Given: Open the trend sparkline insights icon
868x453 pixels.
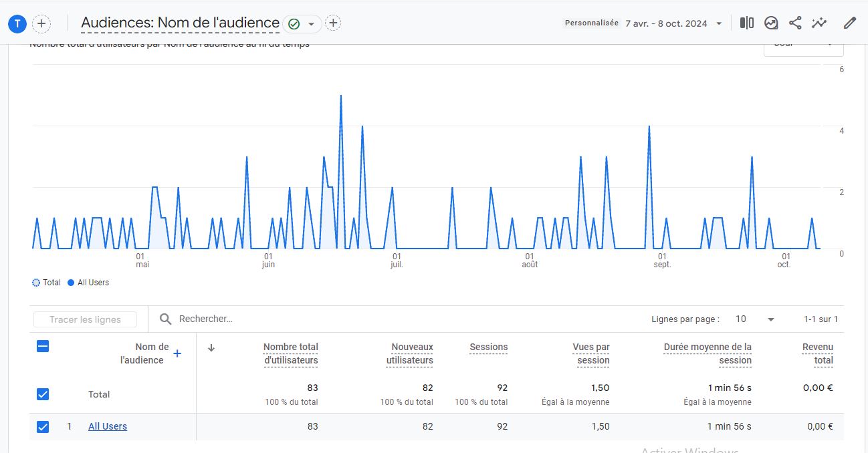Looking at the screenshot, I should pos(819,23).
